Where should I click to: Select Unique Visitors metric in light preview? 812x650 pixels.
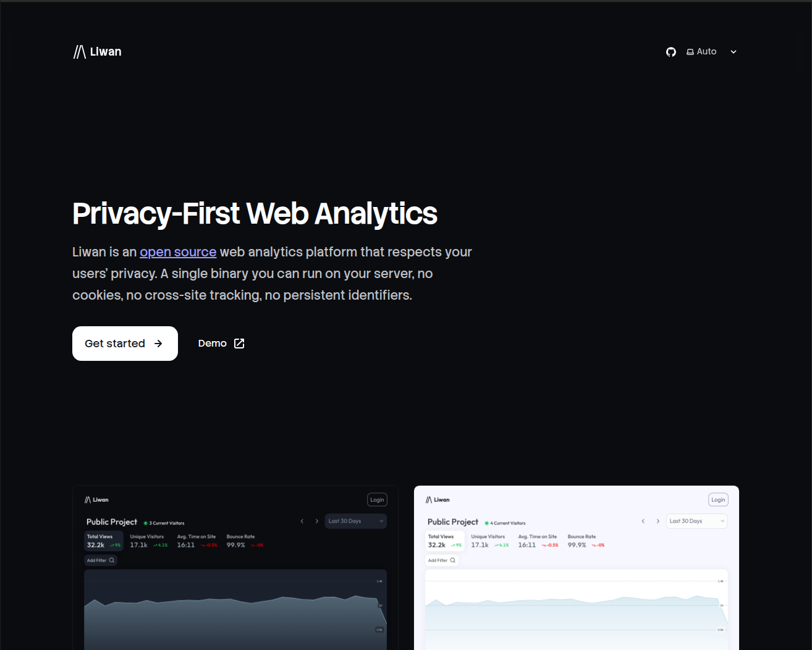(490, 541)
